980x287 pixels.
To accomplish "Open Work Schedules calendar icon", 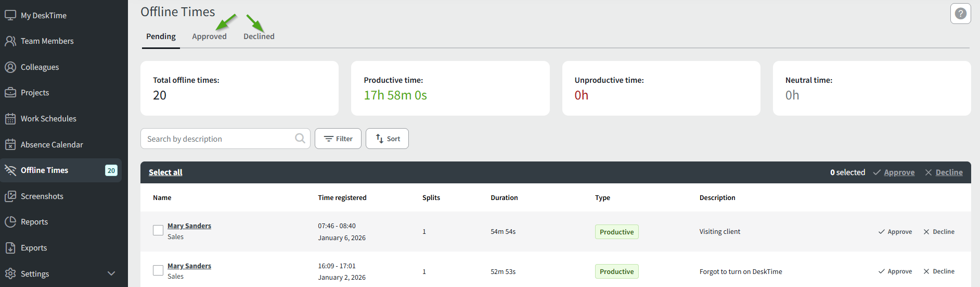I will [x=10, y=119].
